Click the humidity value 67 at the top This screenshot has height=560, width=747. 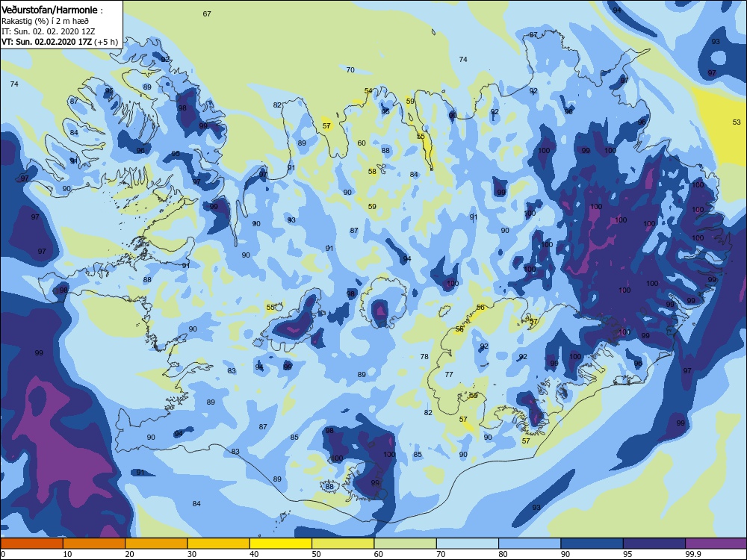(x=207, y=13)
